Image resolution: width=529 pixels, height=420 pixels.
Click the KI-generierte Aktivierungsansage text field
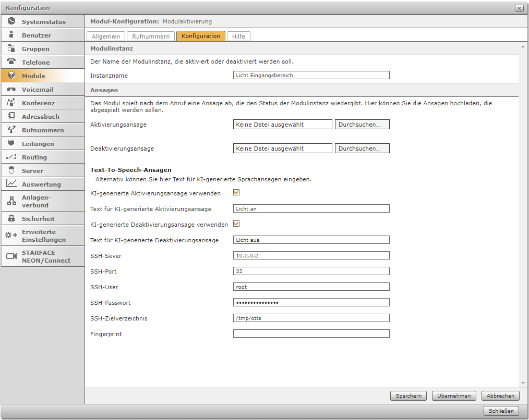[311, 208]
